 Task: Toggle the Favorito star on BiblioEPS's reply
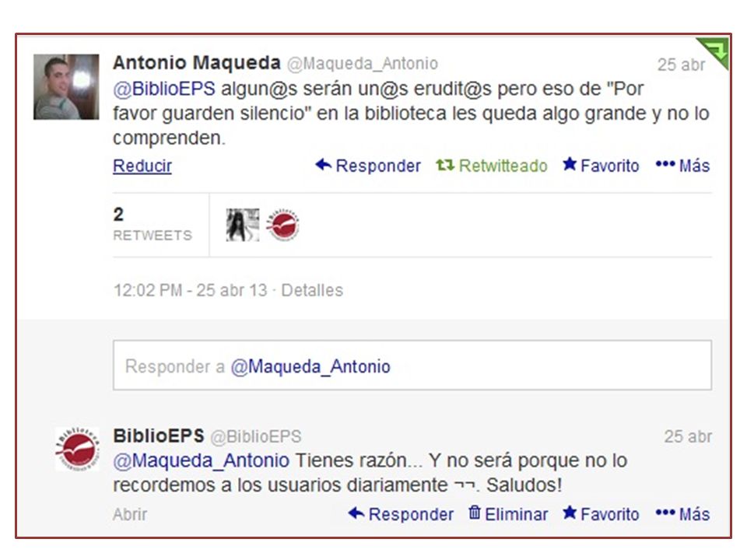[570, 513]
